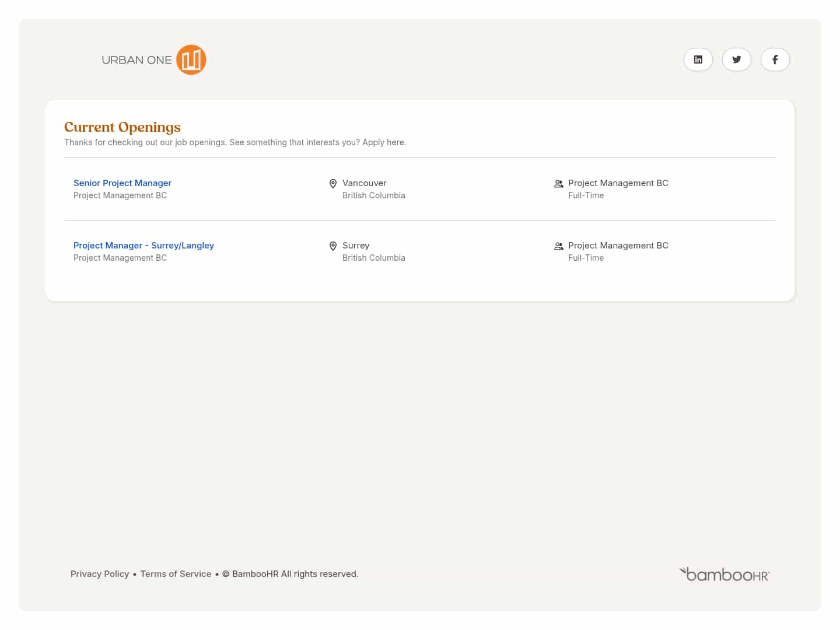Click the Current Openings heading
The height and width of the screenshot is (630, 840).
coord(123,127)
